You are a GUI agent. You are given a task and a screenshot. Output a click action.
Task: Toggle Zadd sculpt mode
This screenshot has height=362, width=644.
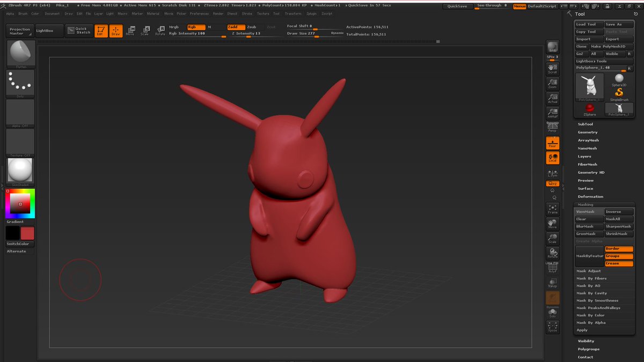pyautogui.click(x=236, y=27)
